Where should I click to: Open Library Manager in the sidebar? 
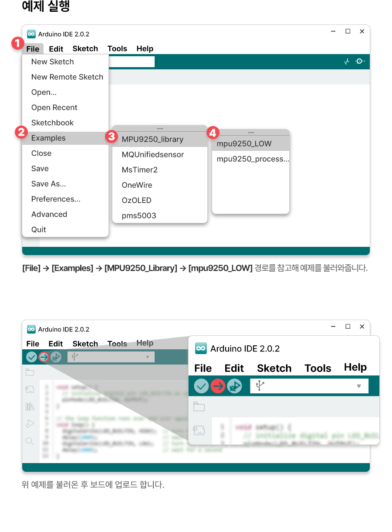[x=30, y=406]
